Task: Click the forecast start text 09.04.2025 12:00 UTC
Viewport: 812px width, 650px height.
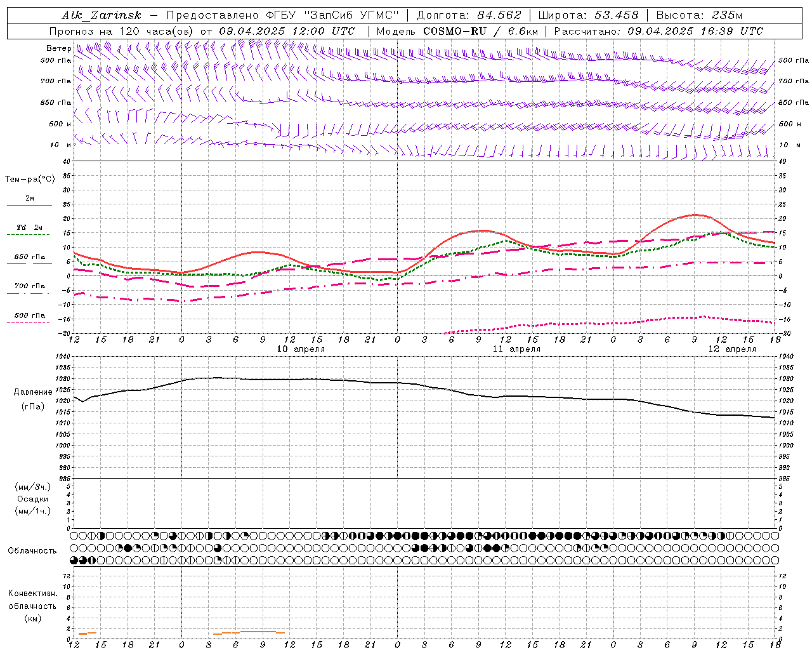Action: (x=287, y=31)
